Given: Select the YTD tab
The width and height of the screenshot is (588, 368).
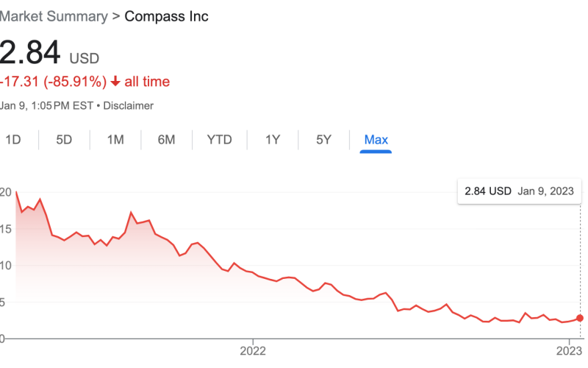Looking at the screenshot, I should click(x=219, y=140).
